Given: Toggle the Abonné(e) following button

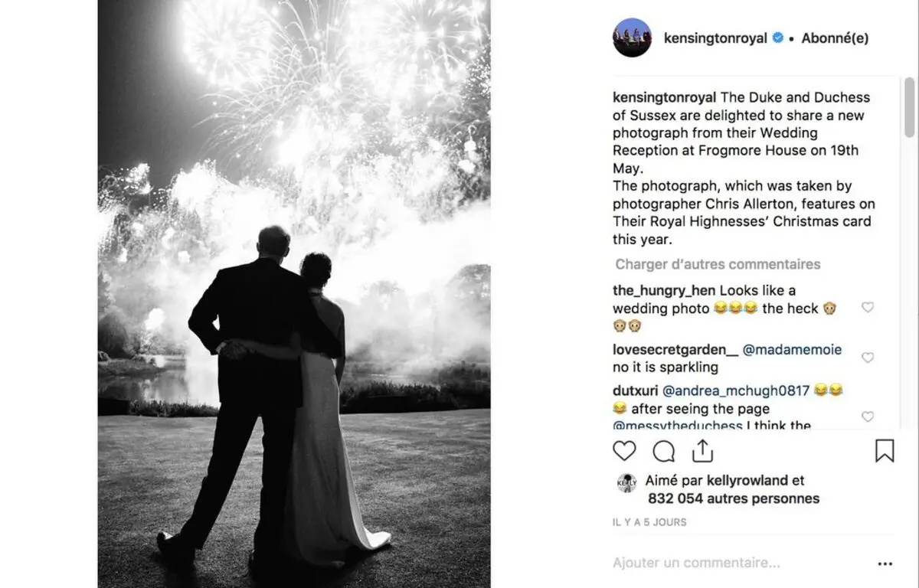Looking at the screenshot, I should (x=835, y=38).
